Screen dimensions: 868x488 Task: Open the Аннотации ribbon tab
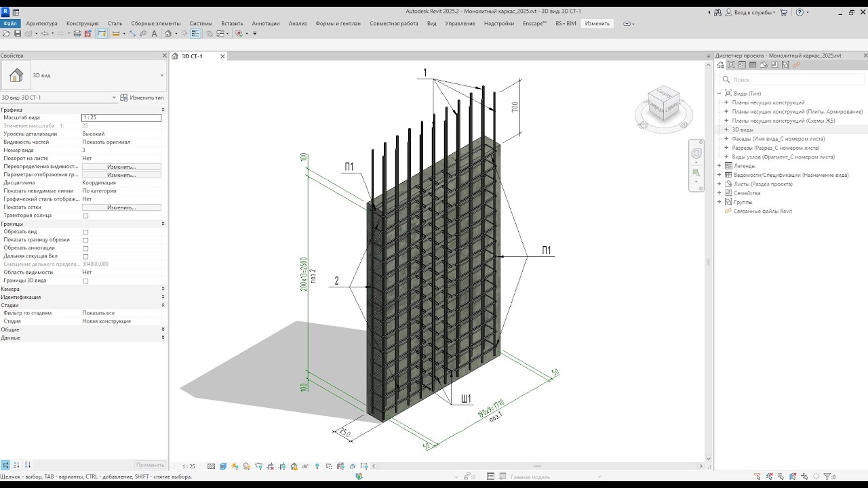265,23
